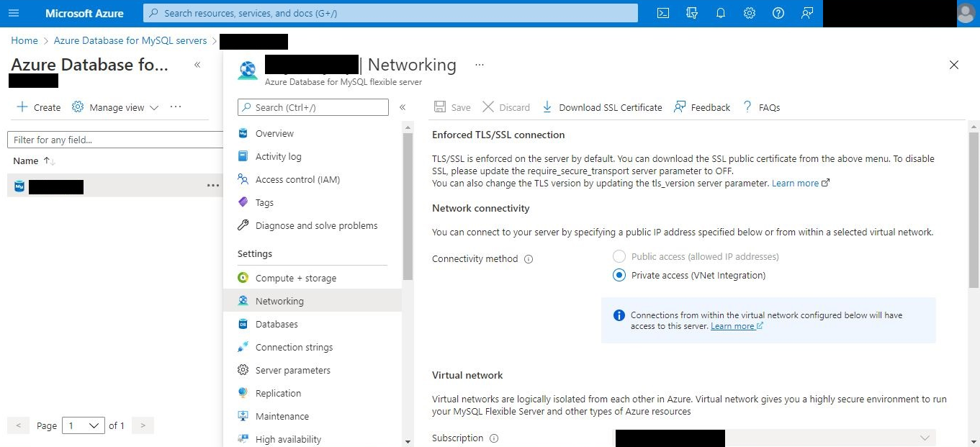Click the user account avatar
The height and width of the screenshot is (447, 980).
tap(966, 13)
